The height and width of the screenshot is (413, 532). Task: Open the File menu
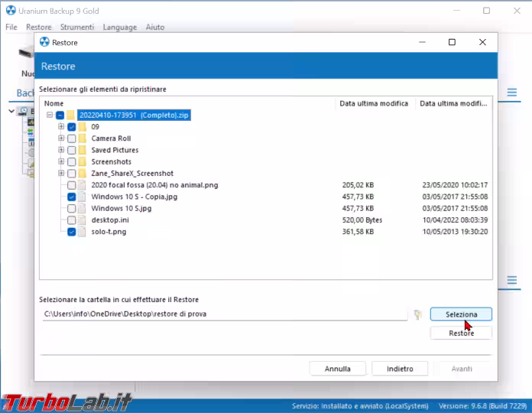pos(11,27)
